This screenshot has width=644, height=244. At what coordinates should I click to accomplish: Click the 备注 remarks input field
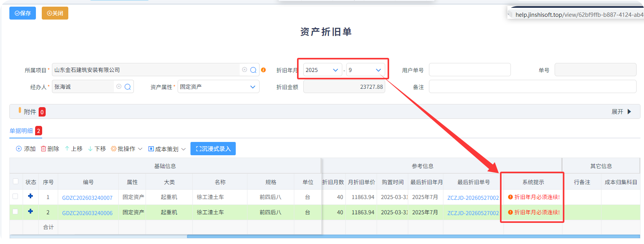pyautogui.click(x=533, y=86)
